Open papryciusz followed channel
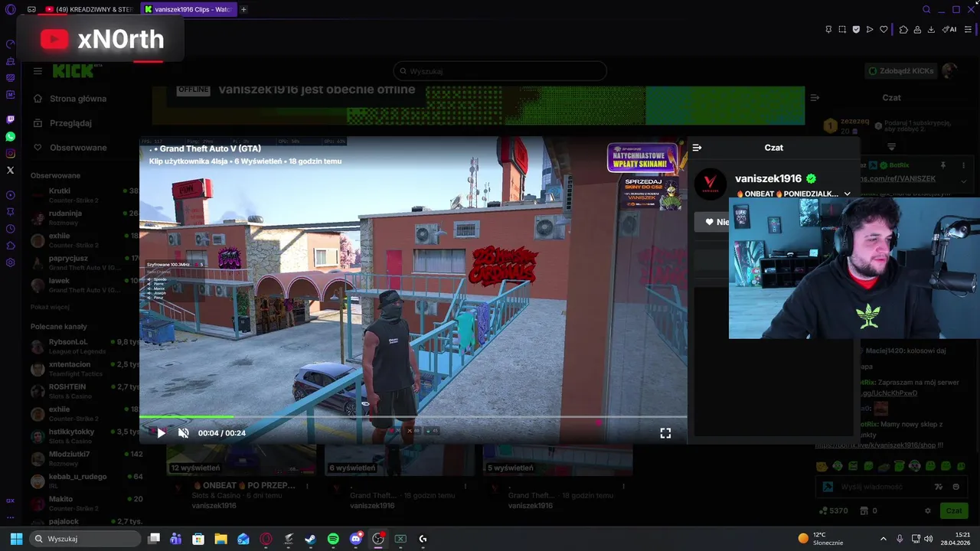980x551 pixels. click(x=84, y=262)
